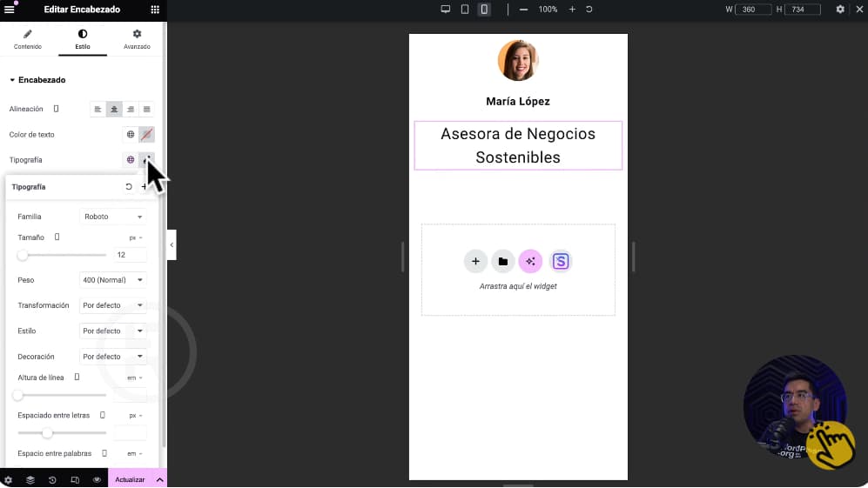Image resolution: width=868 pixels, height=488 pixels.
Task: Add new section with plus button
Action: pyautogui.click(x=475, y=261)
